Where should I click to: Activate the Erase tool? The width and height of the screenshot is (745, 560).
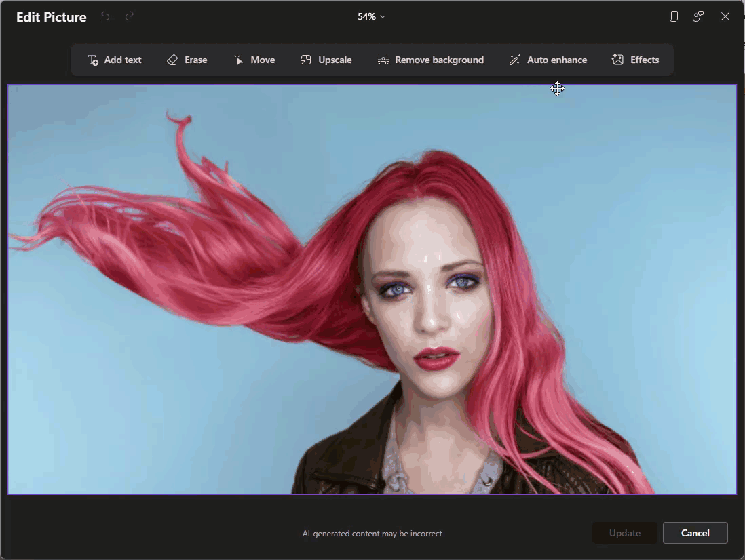coord(187,60)
